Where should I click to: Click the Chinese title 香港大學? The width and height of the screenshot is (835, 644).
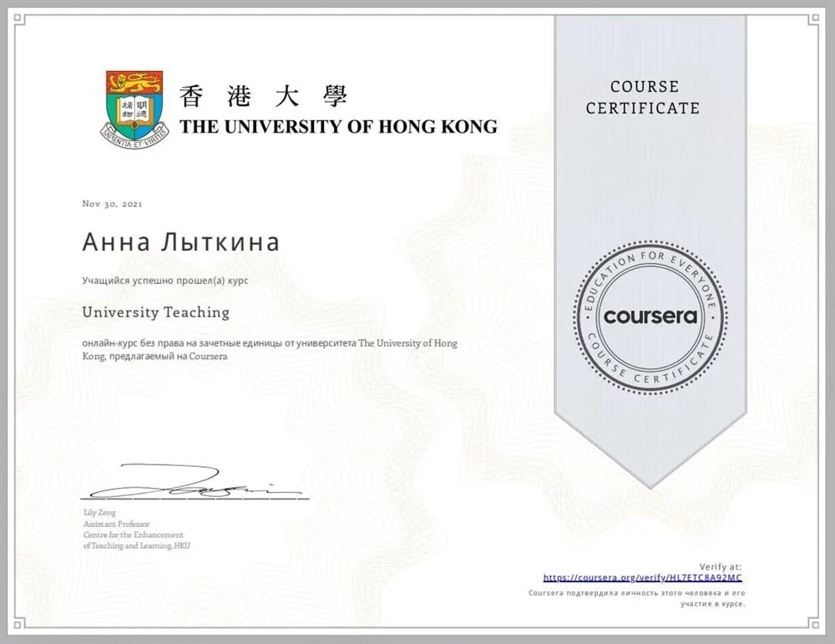coord(263,96)
